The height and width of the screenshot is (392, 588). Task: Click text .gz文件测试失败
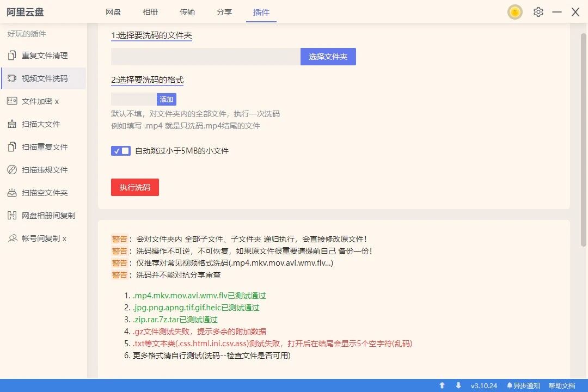pos(162,332)
